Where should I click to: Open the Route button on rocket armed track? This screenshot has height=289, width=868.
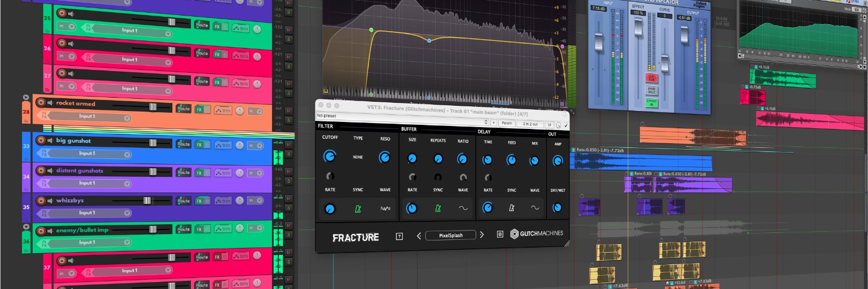pyautogui.click(x=183, y=108)
